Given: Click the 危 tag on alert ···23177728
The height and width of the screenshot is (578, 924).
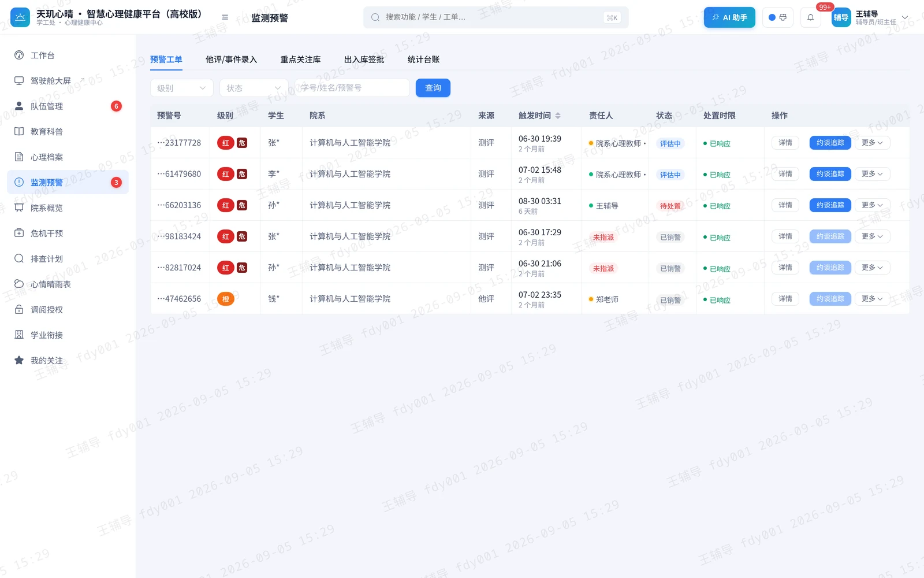Looking at the screenshot, I should pos(242,143).
